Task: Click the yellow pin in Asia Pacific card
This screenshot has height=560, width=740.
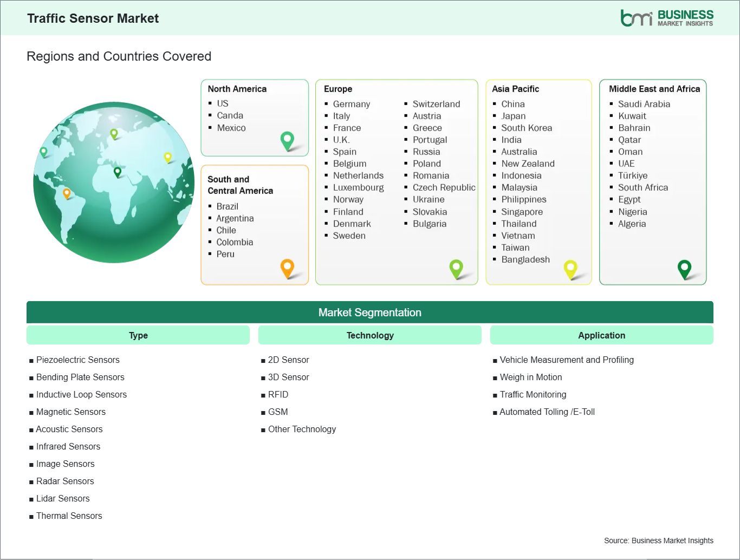Action: 570,269
